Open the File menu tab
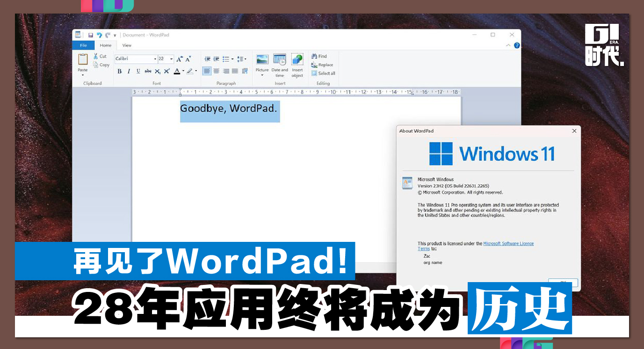This screenshot has width=644, height=349. [83, 45]
